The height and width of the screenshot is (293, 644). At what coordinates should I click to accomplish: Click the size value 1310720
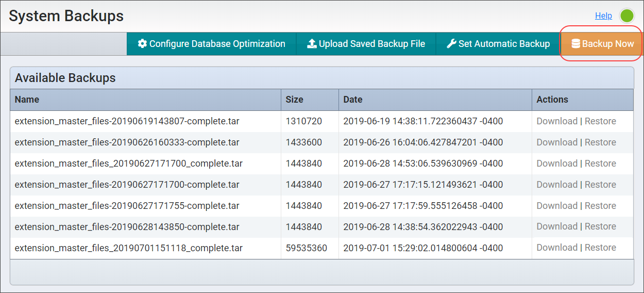pyautogui.click(x=304, y=121)
